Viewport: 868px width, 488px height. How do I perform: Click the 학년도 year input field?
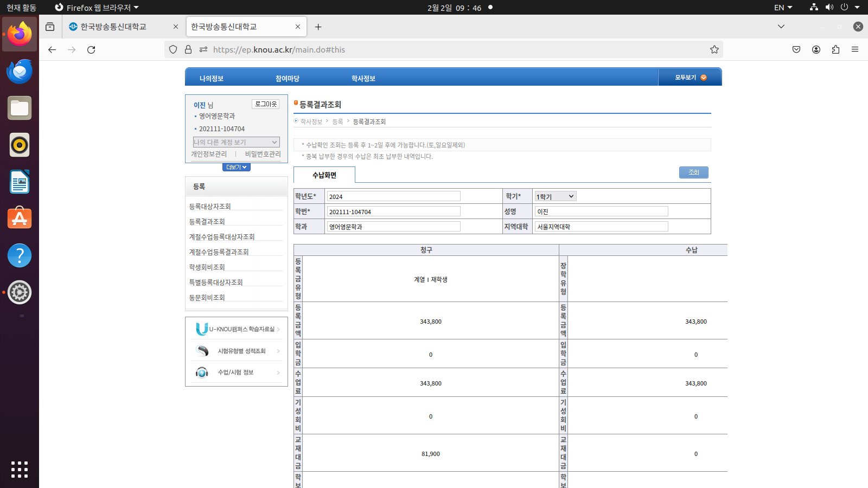[393, 196]
